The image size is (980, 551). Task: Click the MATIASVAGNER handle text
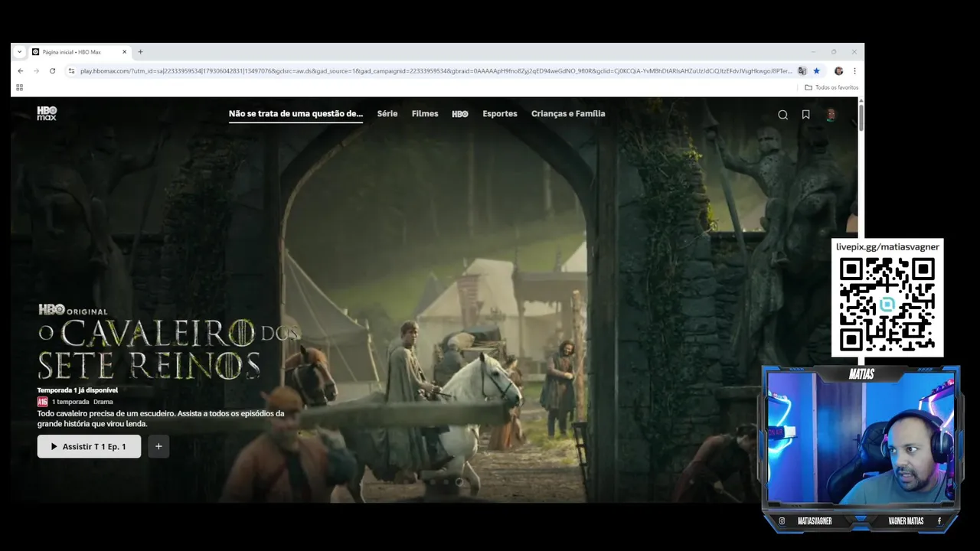click(815, 521)
